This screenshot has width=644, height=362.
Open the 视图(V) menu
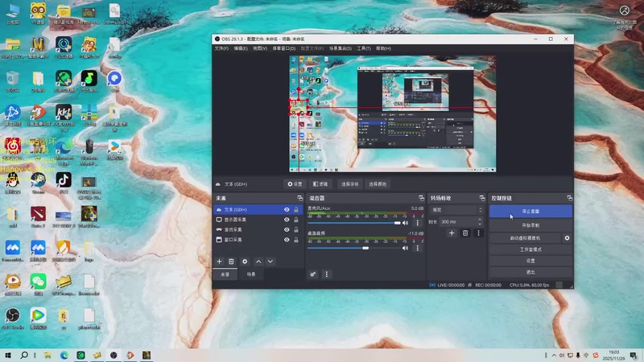260,48
